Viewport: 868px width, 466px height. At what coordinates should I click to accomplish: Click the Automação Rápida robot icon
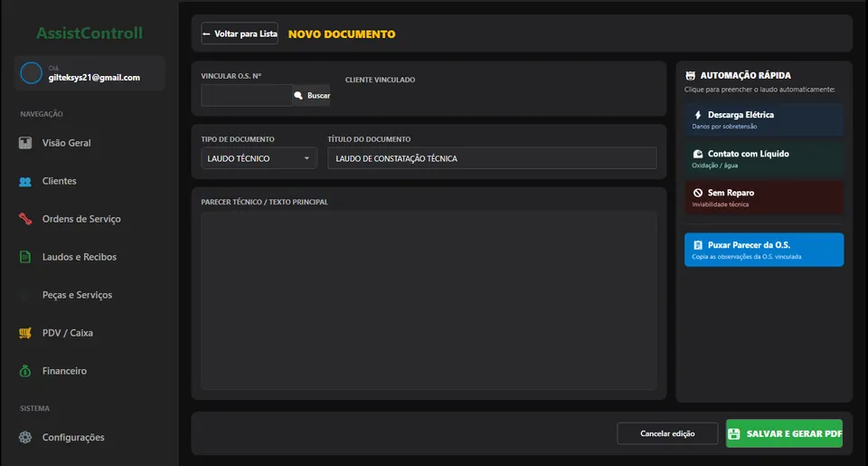coord(690,75)
